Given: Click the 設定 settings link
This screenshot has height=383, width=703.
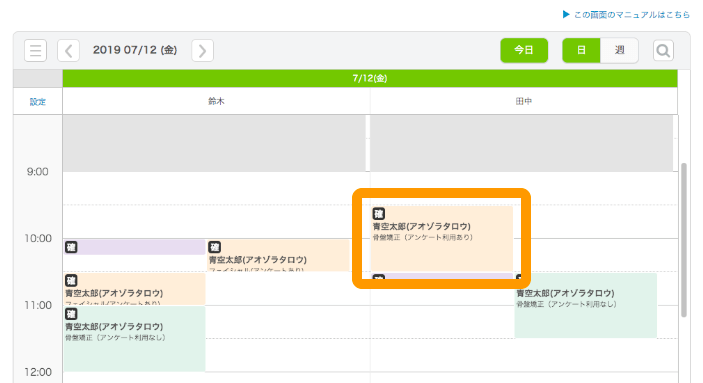Looking at the screenshot, I should coord(38,102).
